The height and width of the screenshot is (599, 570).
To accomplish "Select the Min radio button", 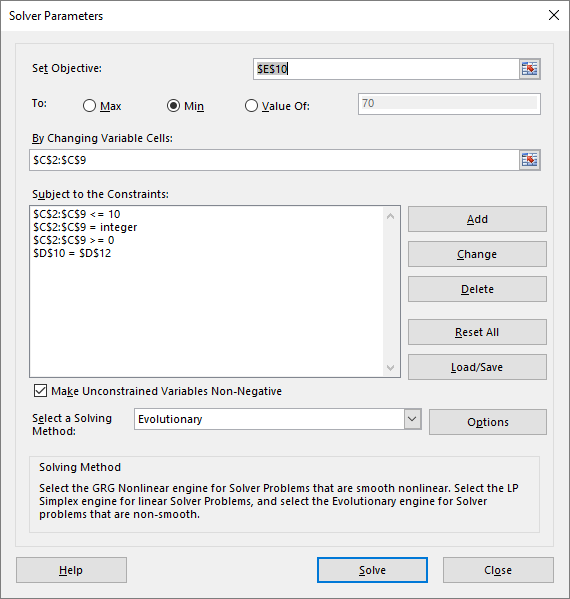I will [173, 106].
